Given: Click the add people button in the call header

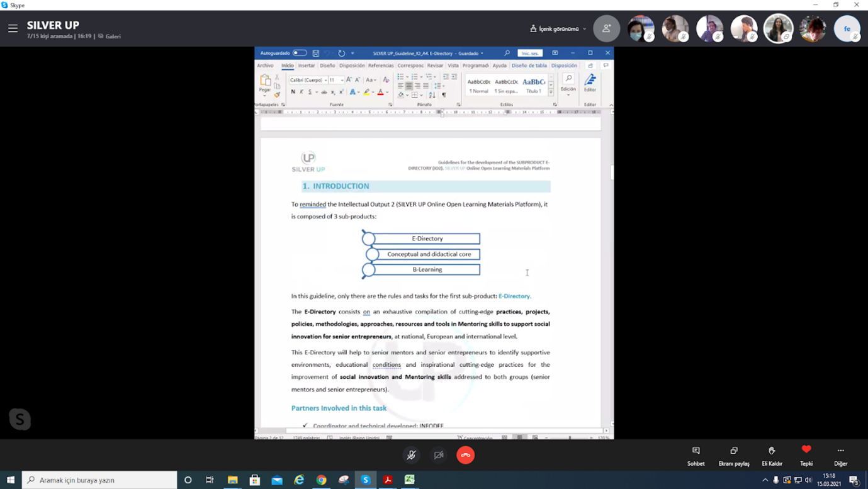Looking at the screenshot, I should click(606, 28).
